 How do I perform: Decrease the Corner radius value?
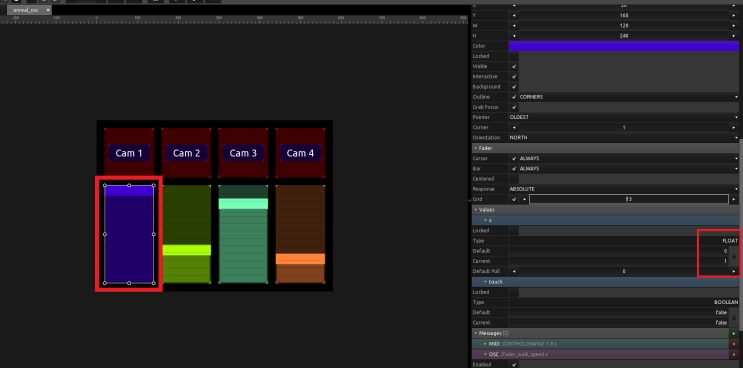click(514, 127)
